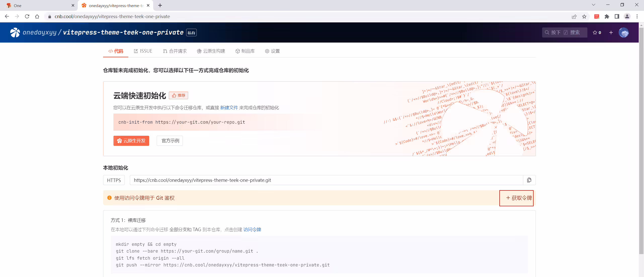This screenshot has width=644, height=277.
Task: Click the 官方示例 button
Action: (170, 141)
